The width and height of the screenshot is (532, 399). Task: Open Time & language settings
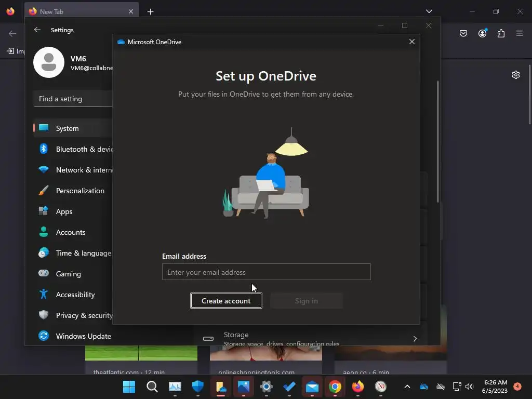[73, 253]
